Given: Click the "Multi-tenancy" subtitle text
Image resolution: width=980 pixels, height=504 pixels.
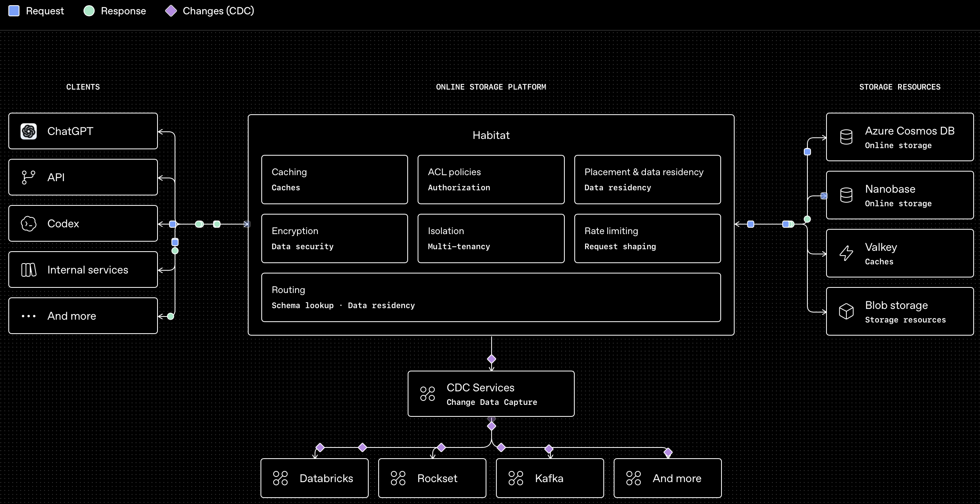Looking at the screenshot, I should 459,246.
